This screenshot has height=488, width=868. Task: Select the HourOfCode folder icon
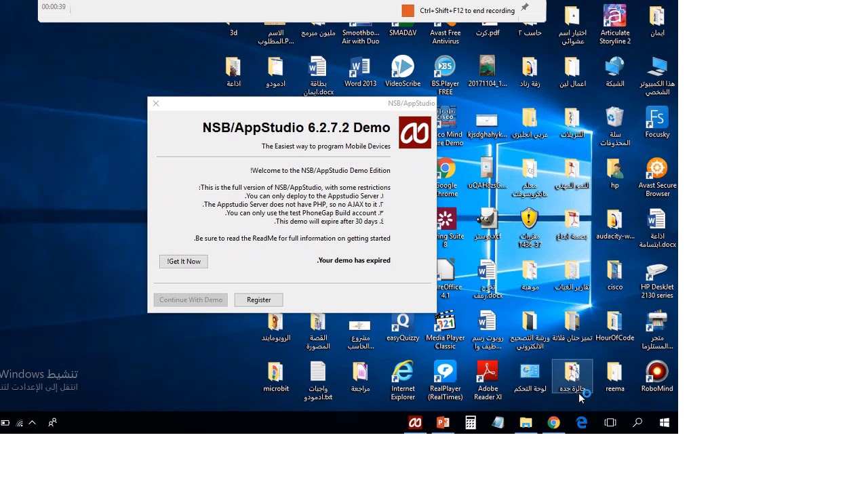(x=615, y=326)
